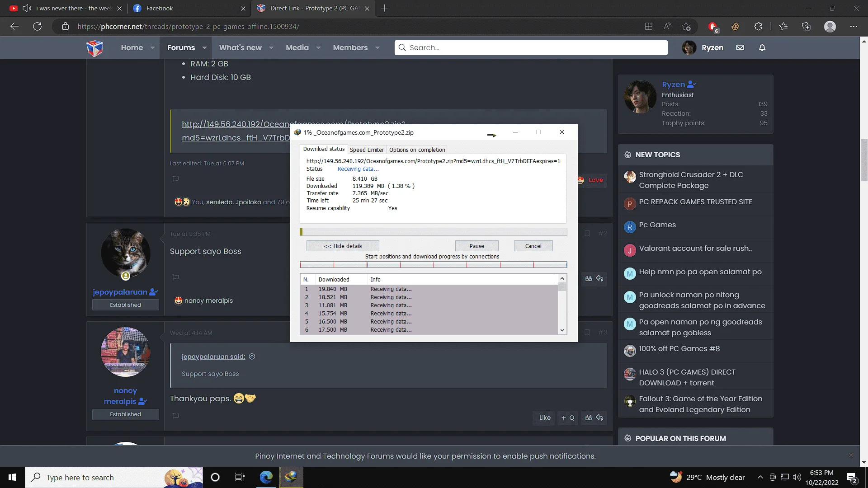
Task: Expand the What's new dropdown arrow
Action: pyautogui.click(x=271, y=47)
